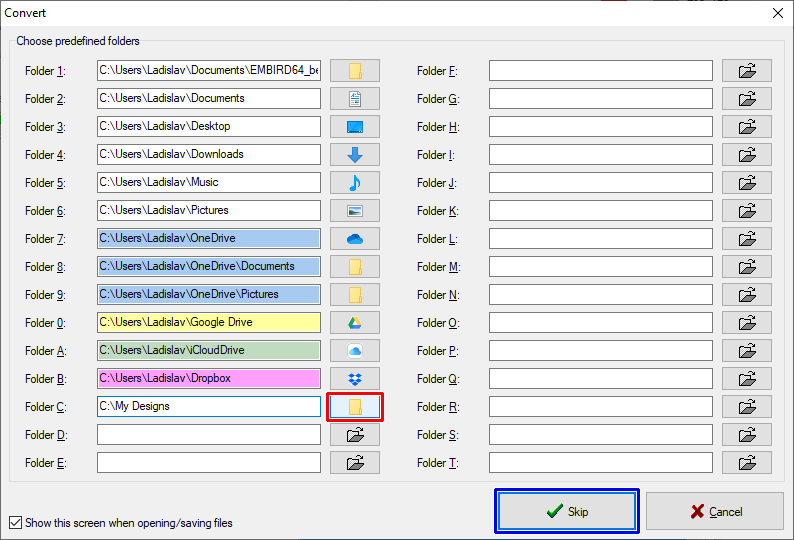Click the Desktop icon button for Folder 3
This screenshot has height=540, width=794.
[355, 127]
